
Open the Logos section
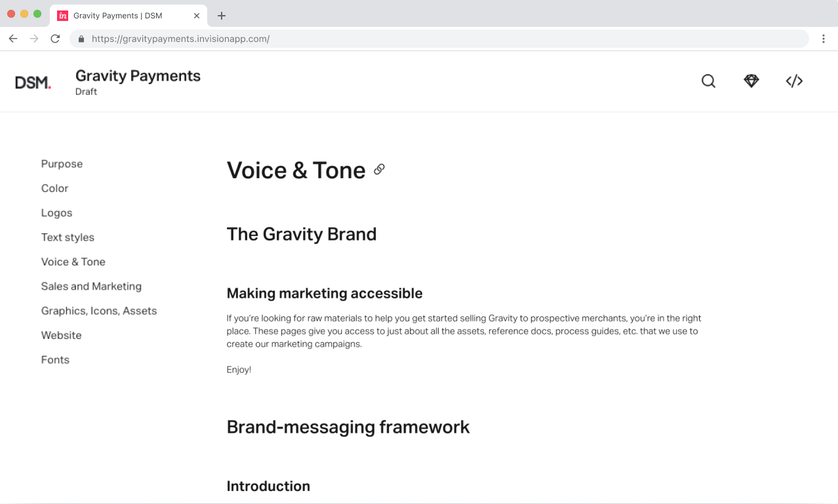(x=56, y=213)
